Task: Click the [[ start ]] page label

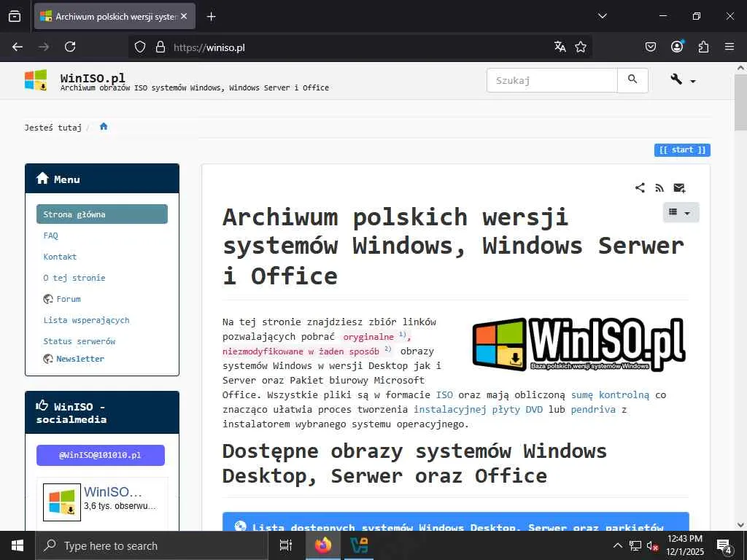Action: (x=682, y=150)
